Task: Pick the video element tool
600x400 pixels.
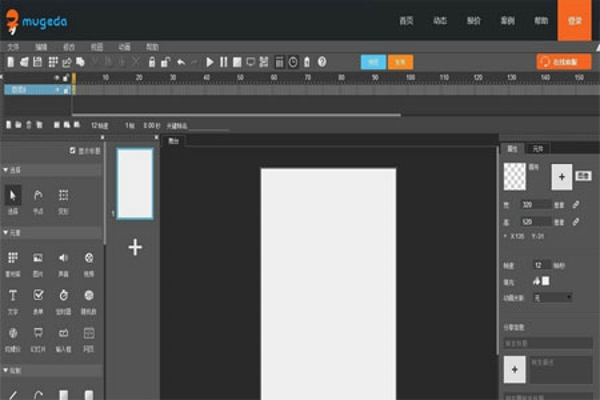Action: [x=89, y=258]
